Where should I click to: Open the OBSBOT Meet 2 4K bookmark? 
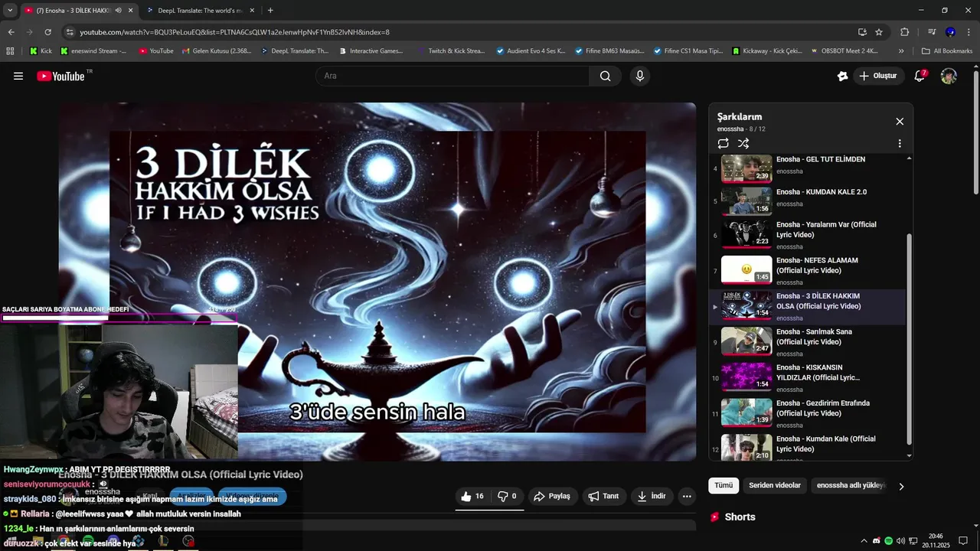844,51
